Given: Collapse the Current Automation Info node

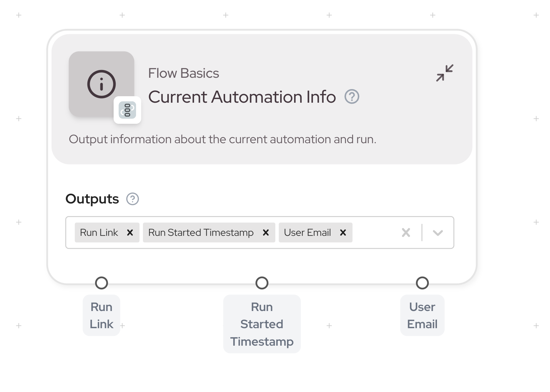Looking at the screenshot, I should (445, 73).
